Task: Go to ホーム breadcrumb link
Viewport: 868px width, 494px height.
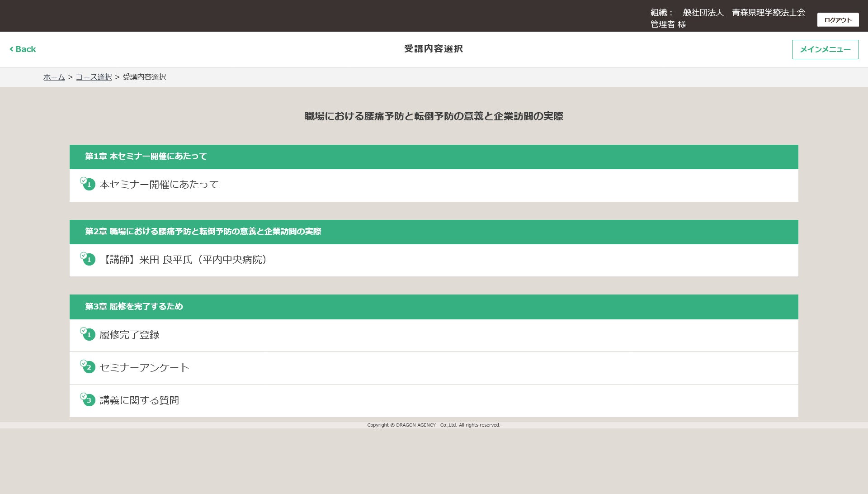Action: coord(54,77)
